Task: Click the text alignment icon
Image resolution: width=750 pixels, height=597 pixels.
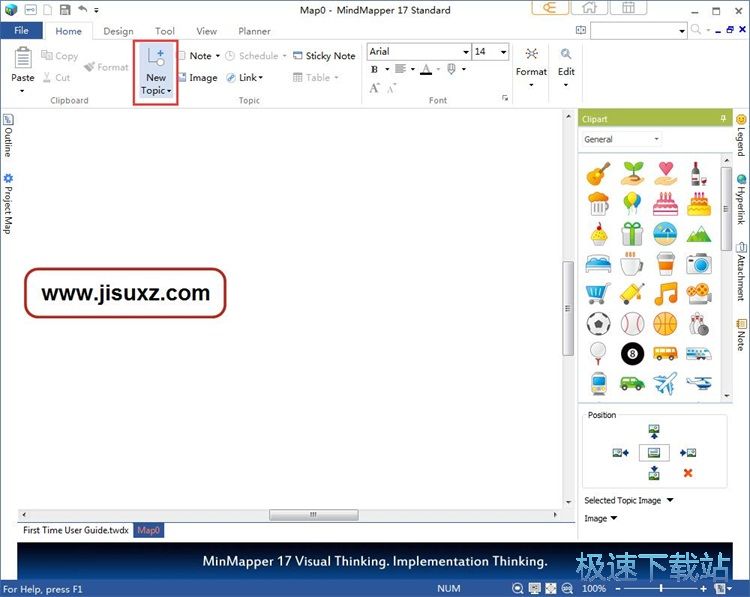Action: [400, 69]
